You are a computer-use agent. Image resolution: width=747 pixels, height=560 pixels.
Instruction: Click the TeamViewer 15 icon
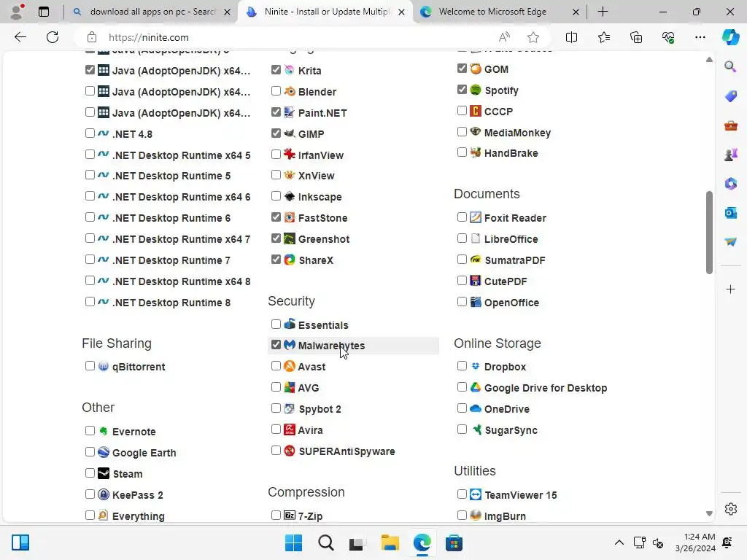tap(476, 494)
